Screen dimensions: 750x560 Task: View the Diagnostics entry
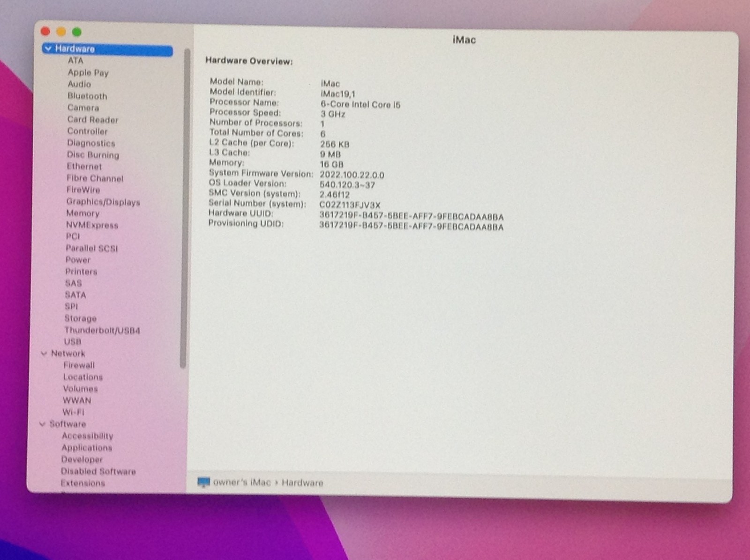pyautogui.click(x=91, y=143)
